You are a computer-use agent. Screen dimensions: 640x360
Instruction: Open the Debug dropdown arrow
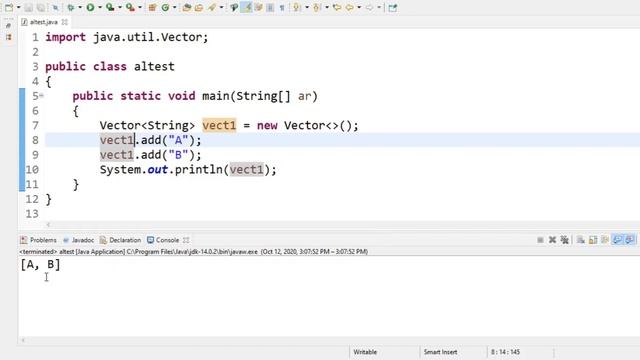coord(80,7)
